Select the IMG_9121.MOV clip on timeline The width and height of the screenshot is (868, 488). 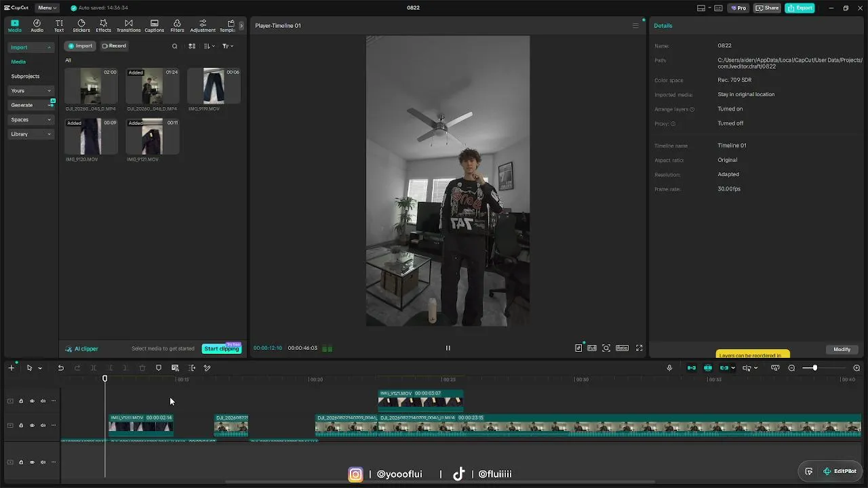(x=420, y=400)
